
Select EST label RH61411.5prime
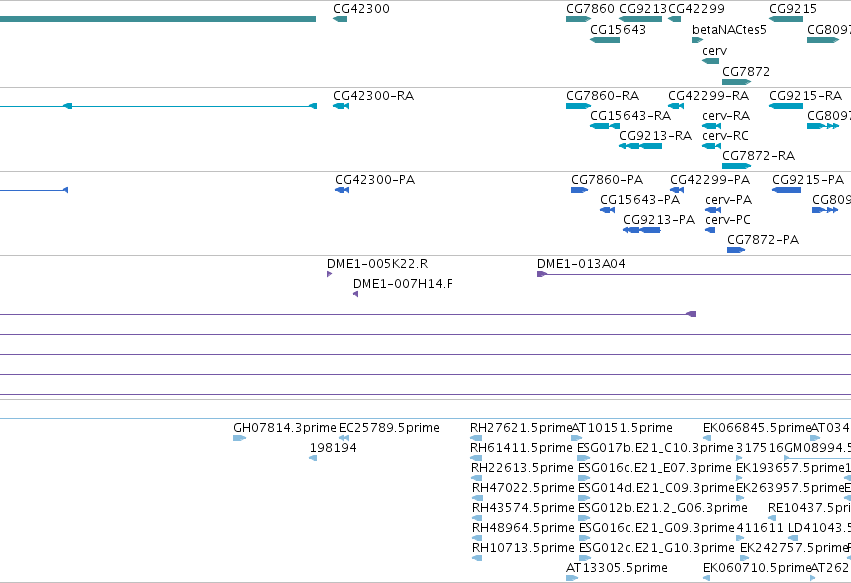pos(521,448)
